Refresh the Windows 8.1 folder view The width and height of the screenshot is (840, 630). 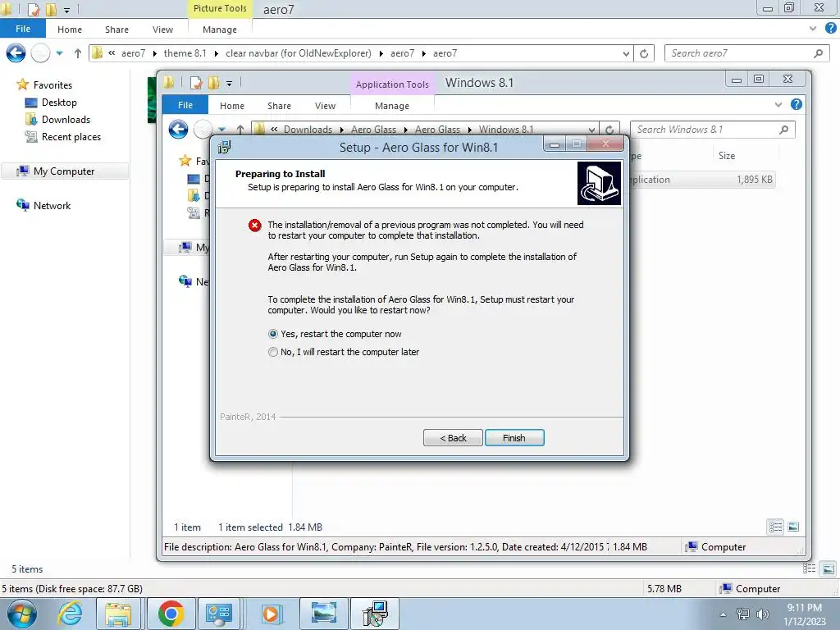tap(609, 130)
